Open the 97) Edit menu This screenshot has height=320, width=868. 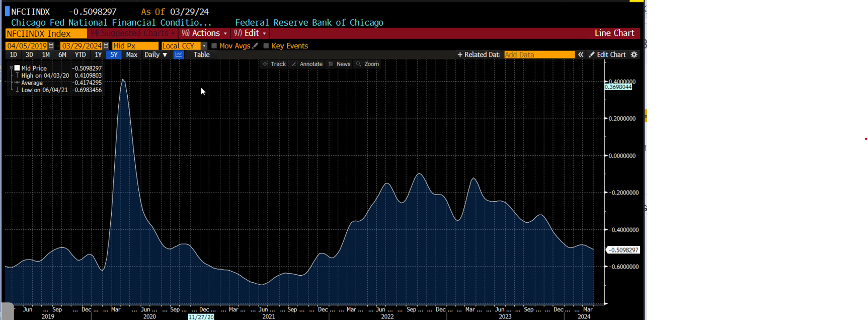coord(250,33)
